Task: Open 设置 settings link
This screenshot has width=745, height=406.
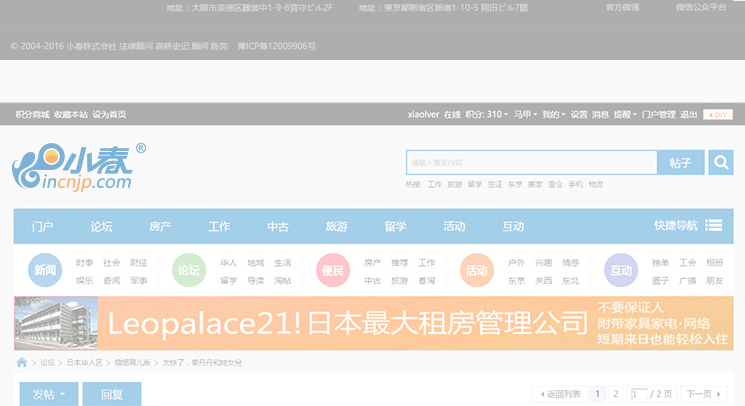Action: (x=579, y=114)
